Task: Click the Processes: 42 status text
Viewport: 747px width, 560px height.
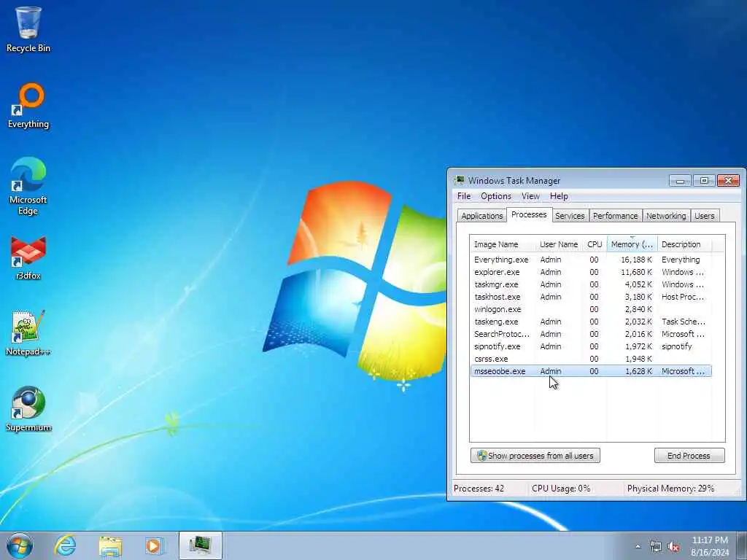Action: tap(479, 489)
